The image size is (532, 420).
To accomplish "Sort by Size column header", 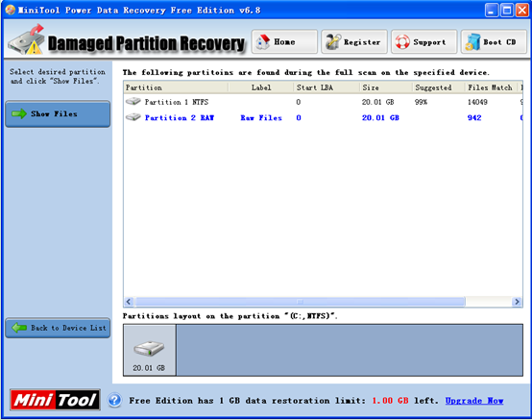I will click(x=386, y=87).
